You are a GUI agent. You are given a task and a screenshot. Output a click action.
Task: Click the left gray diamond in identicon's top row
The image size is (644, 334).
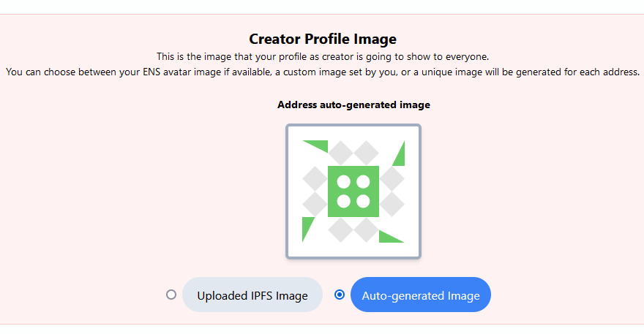(x=340, y=153)
